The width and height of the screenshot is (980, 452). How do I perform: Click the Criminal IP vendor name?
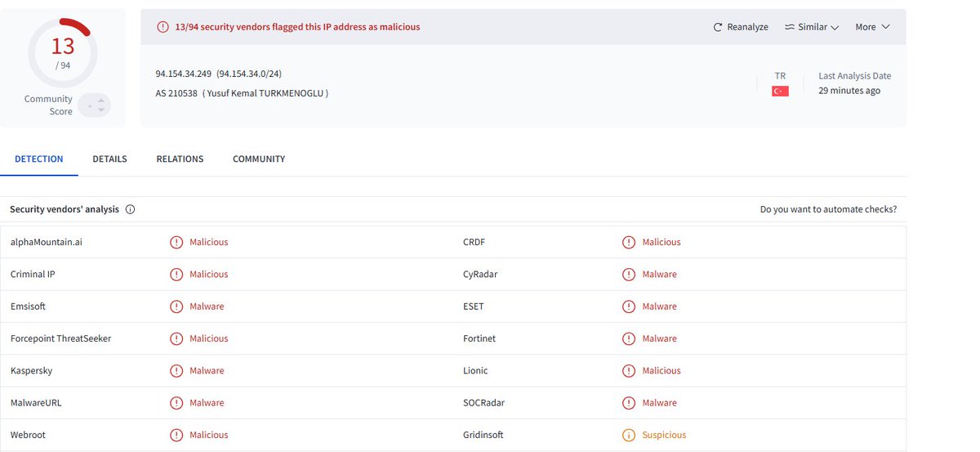33,275
